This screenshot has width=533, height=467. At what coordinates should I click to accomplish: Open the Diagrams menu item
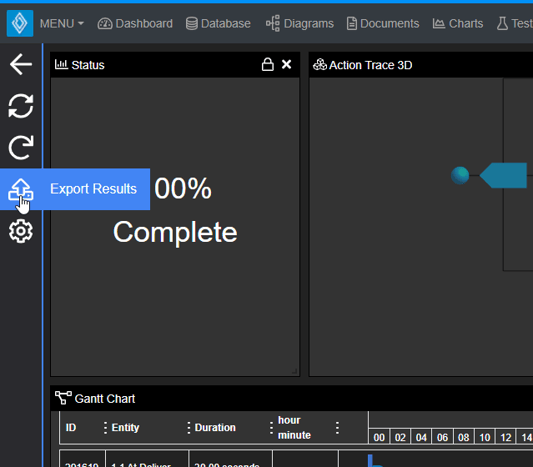click(299, 24)
